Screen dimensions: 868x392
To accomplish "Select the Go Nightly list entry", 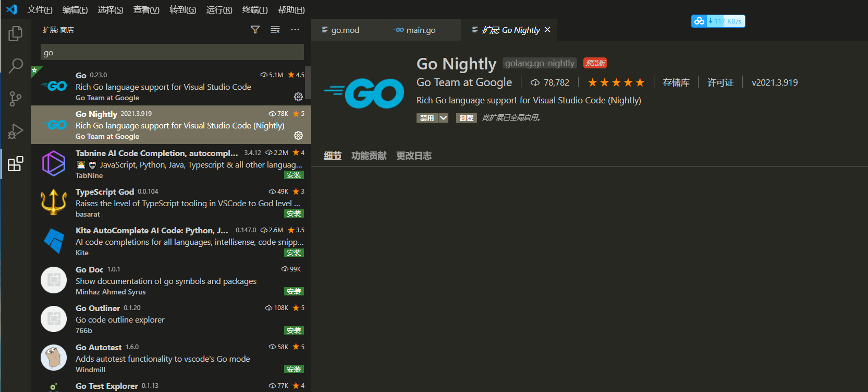I will tap(171, 125).
